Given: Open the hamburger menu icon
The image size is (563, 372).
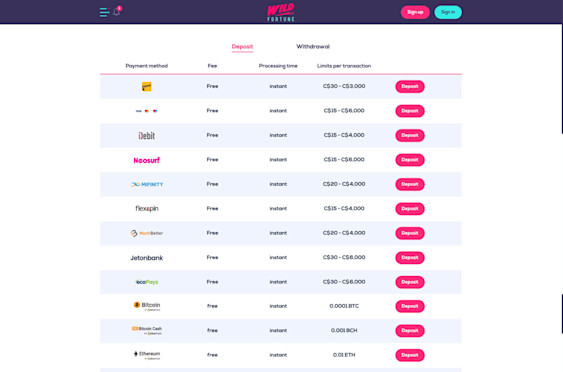Looking at the screenshot, I should (x=104, y=12).
